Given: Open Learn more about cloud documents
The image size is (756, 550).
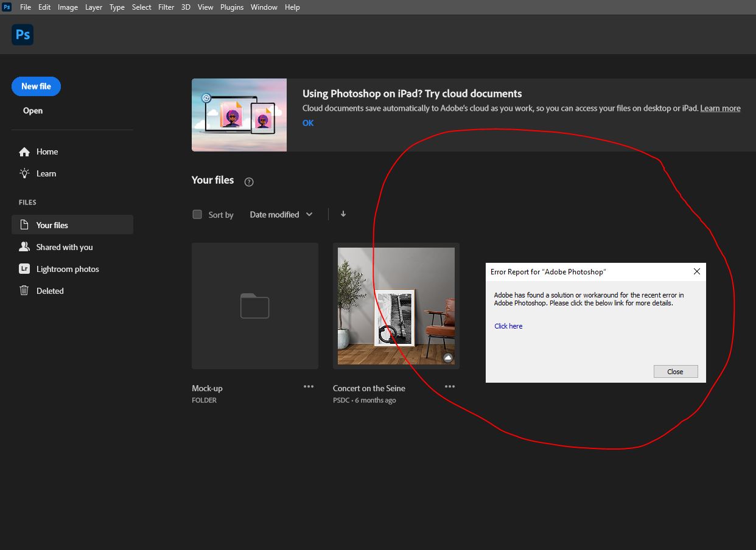Looking at the screenshot, I should [720, 108].
